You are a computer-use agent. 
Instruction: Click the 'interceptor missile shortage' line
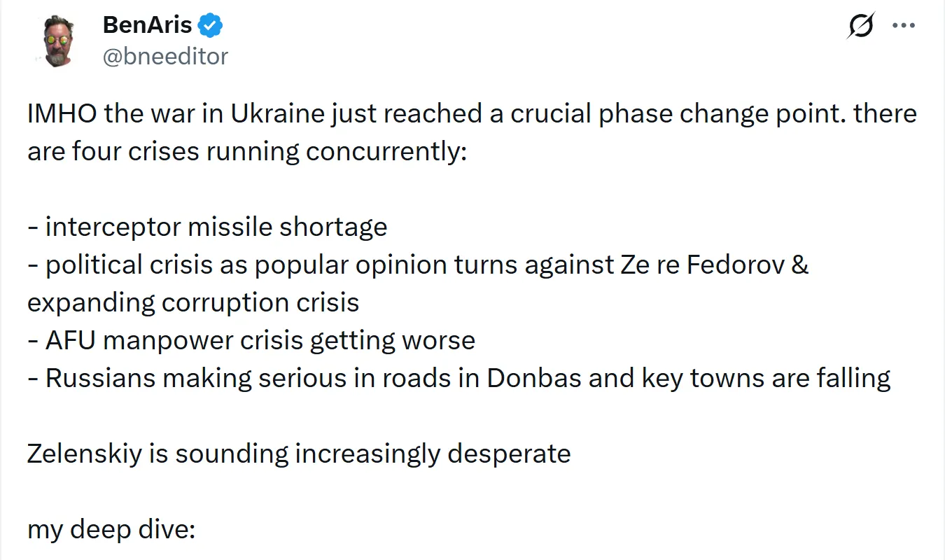coord(207,227)
